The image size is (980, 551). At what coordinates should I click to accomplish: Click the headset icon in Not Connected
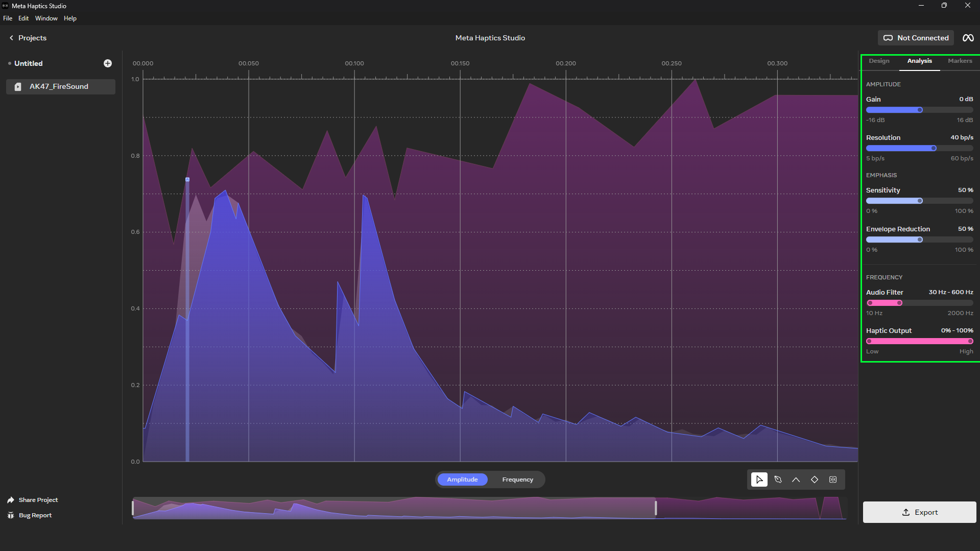(888, 38)
